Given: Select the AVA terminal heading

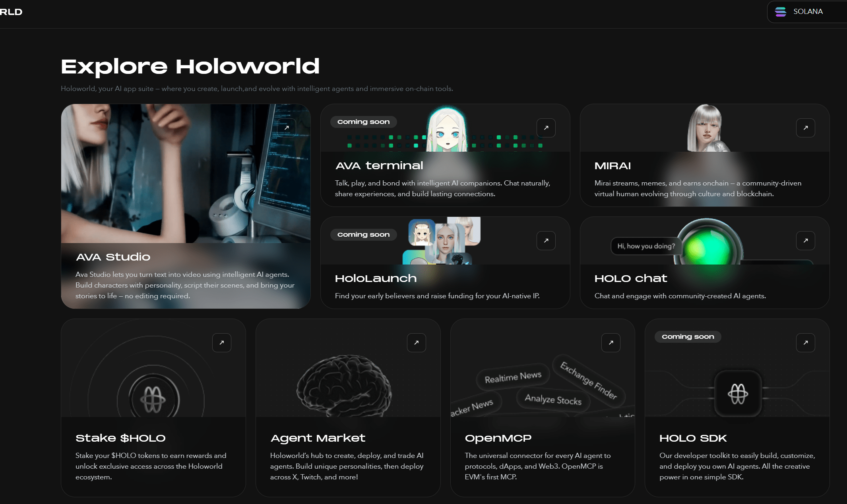Looking at the screenshot, I should pyautogui.click(x=379, y=166).
